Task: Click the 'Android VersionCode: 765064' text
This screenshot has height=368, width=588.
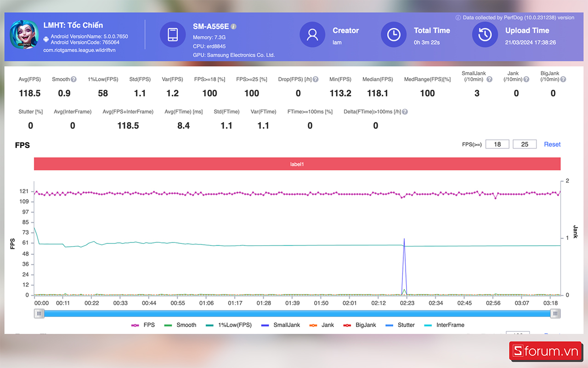Action: pos(85,42)
